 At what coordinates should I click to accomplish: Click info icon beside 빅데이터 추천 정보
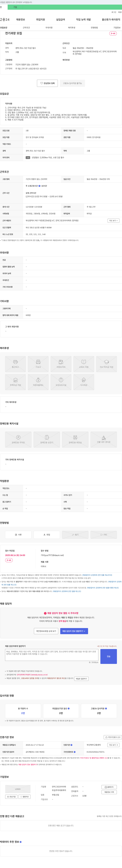pyautogui.click(x=21, y=842)
